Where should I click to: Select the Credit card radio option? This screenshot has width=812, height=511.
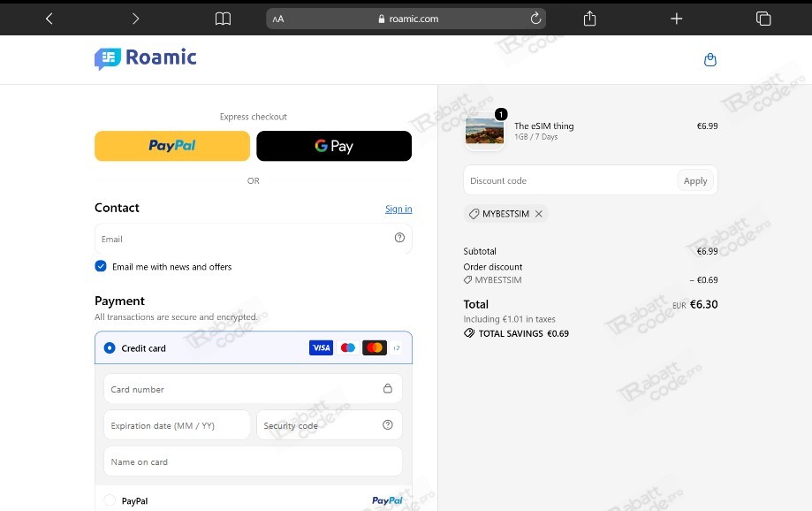click(x=110, y=347)
